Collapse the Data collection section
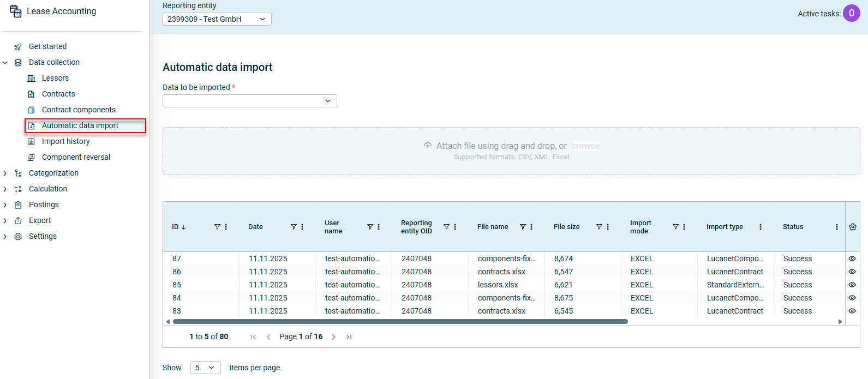The height and width of the screenshot is (379, 868). pyautogui.click(x=5, y=63)
